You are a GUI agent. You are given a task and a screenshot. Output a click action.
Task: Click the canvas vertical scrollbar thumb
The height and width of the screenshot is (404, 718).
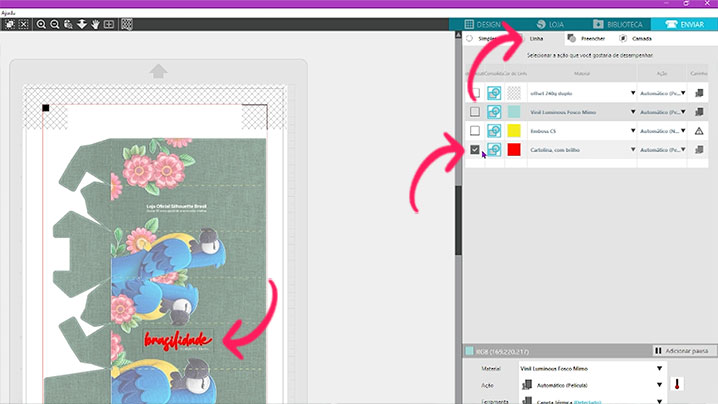[x=458, y=221]
